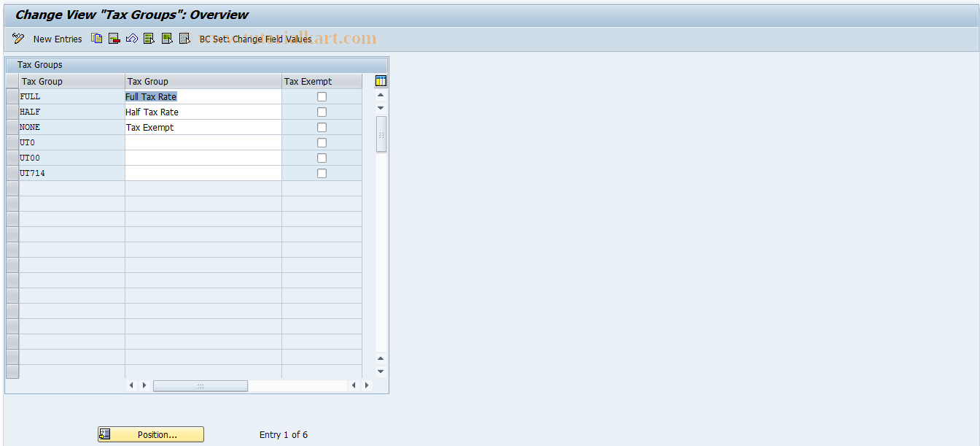
Task: Click empty description field for UT00
Action: (x=203, y=158)
